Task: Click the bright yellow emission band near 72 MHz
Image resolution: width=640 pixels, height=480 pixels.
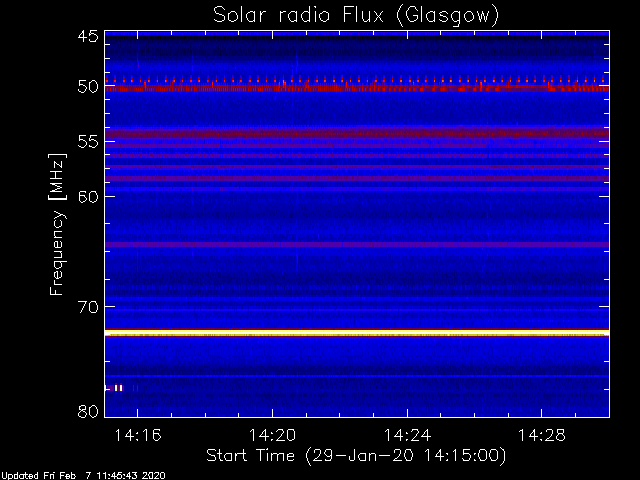Action: 357,333
